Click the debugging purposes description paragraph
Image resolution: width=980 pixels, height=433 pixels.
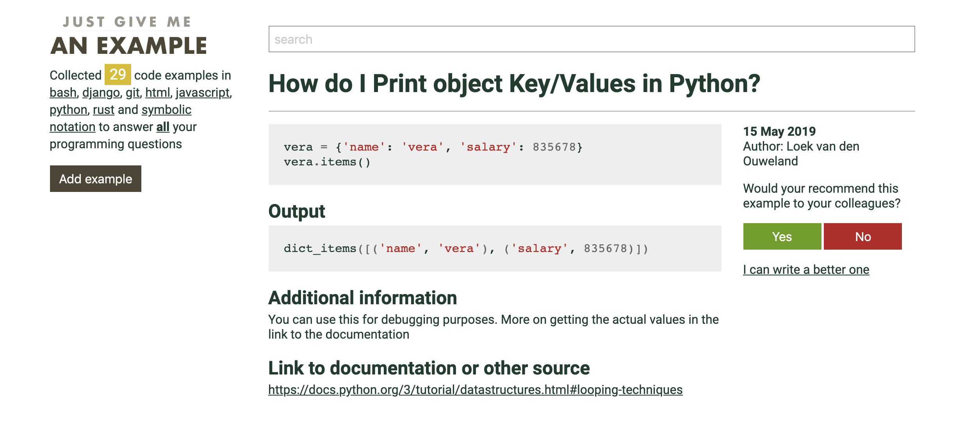pos(494,327)
